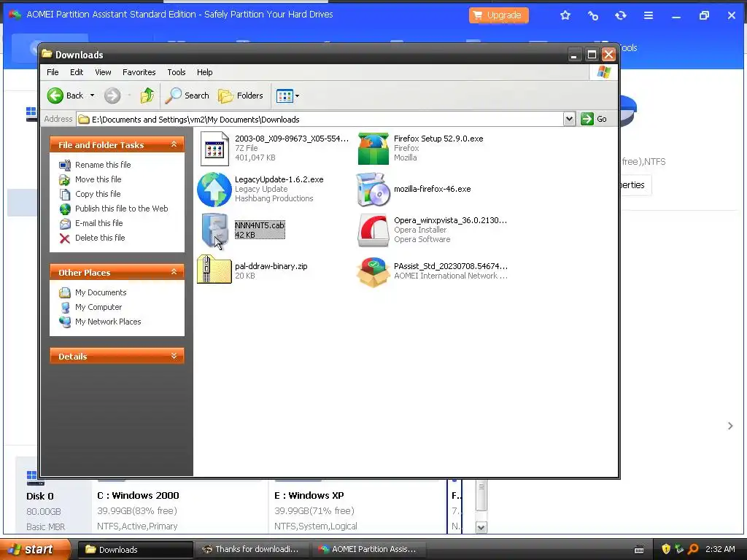
Task: Switch to Downloads taskbar button
Action: 135,550
